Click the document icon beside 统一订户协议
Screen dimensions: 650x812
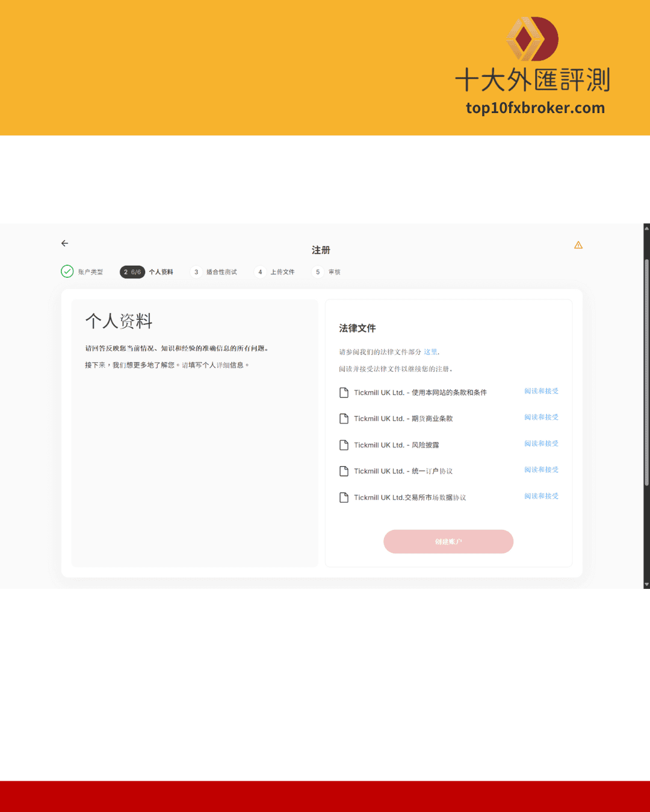pos(344,471)
